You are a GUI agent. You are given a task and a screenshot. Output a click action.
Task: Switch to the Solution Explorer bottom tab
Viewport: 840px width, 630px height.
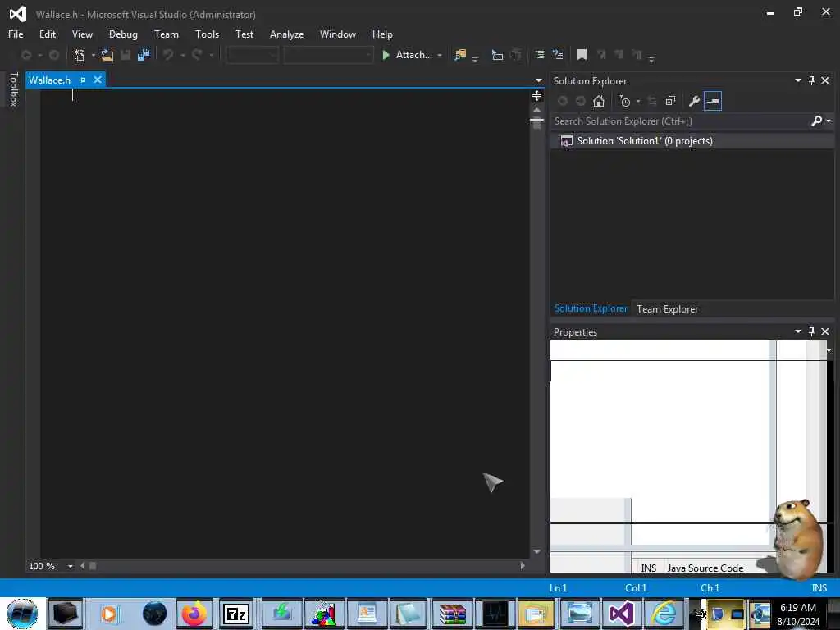(591, 308)
